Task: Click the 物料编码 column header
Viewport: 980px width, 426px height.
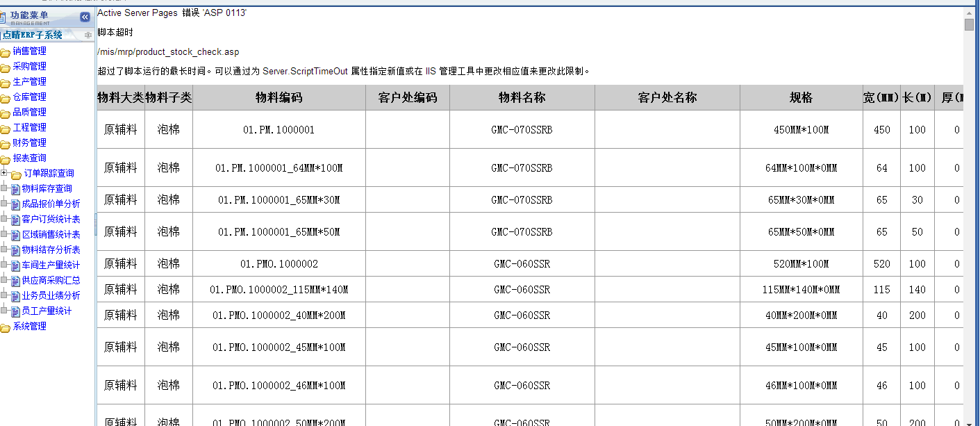Action: [x=279, y=98]
